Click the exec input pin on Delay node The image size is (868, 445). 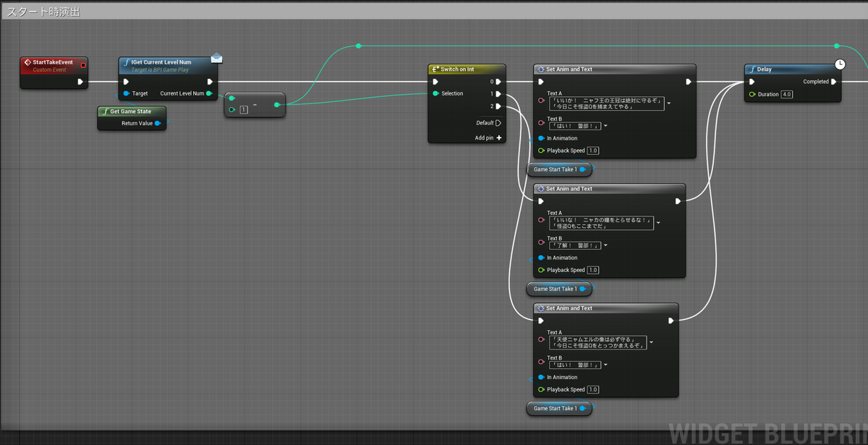pos(752,82)
